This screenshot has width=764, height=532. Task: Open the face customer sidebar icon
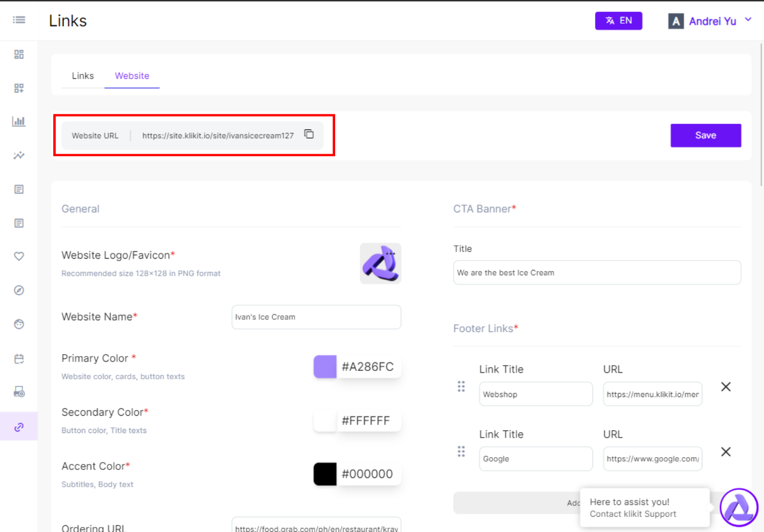coord(19,324)
